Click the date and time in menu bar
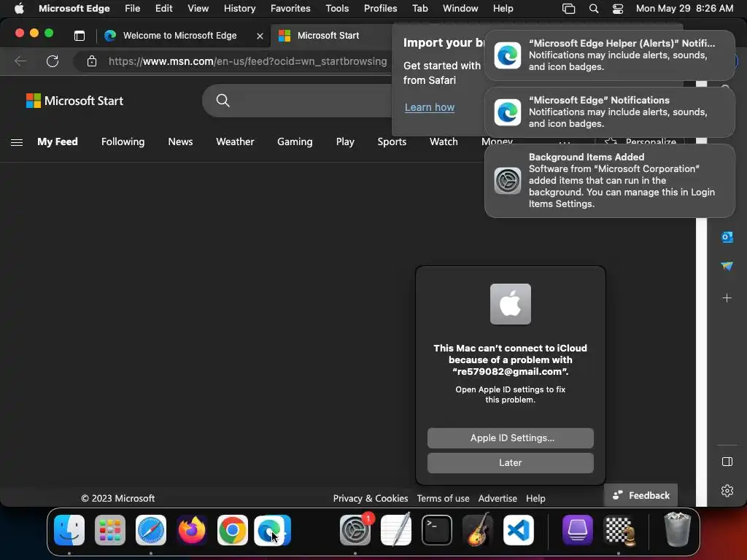Screen dimensions: 747x560 684,8
